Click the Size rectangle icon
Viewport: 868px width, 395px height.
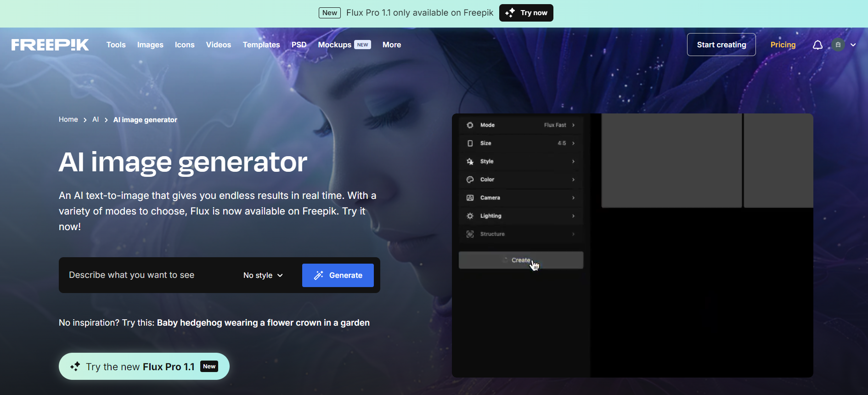pos(470,143)
